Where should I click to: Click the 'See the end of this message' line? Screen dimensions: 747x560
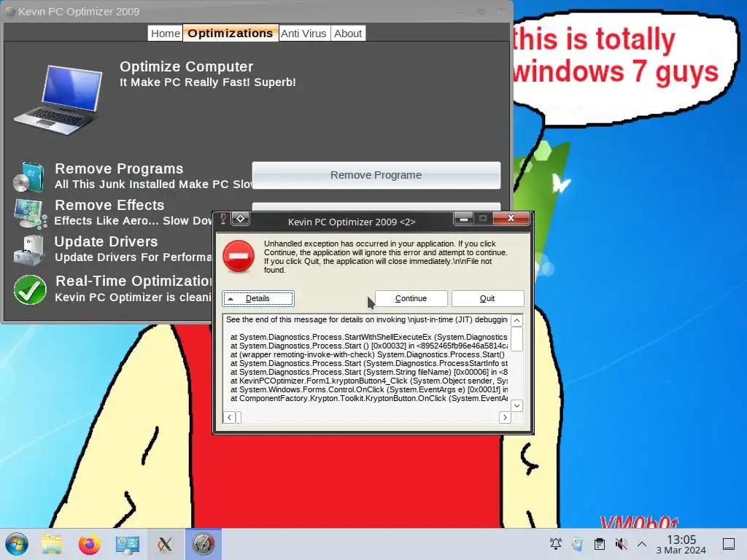coord(367,319)
